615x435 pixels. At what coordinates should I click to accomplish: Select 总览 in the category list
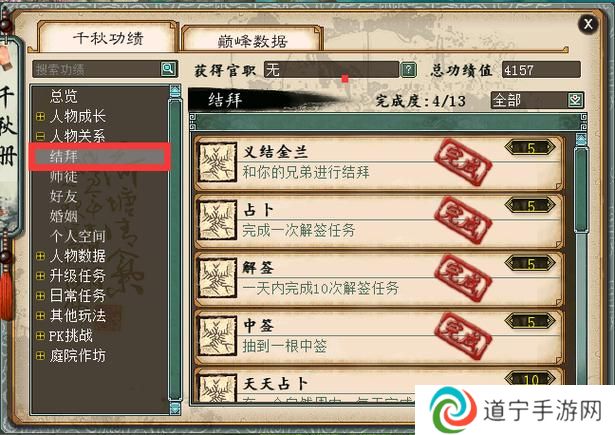pyautogui.click(x=64, y=96)
